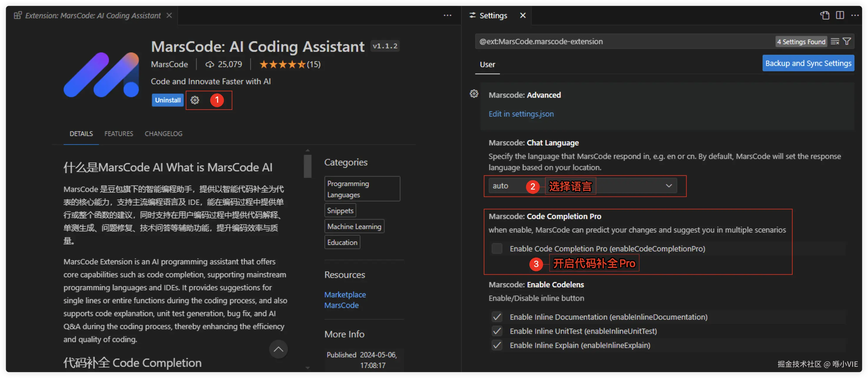Viewport: 868px width, 378px height.
Task: Uncheck Enable Inline Documentation
Action: click(x=497, y=317)
